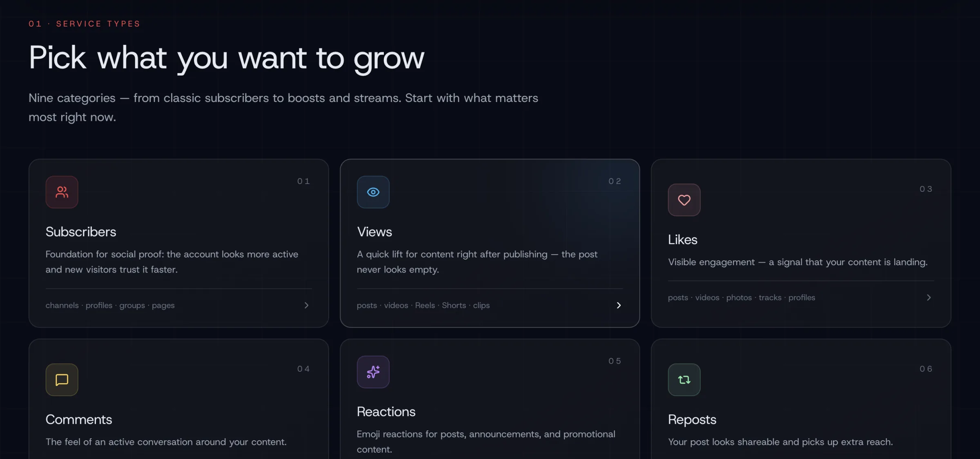Expand Views card chevron arrow

pyautogui.click(x=618, y=305)
